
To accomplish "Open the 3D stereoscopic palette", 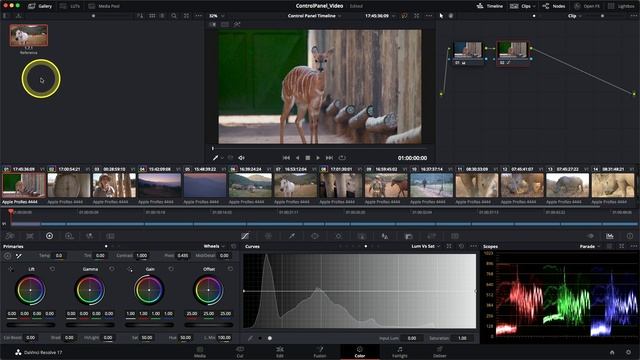I will pyautogui.click(x=455, y=236).
